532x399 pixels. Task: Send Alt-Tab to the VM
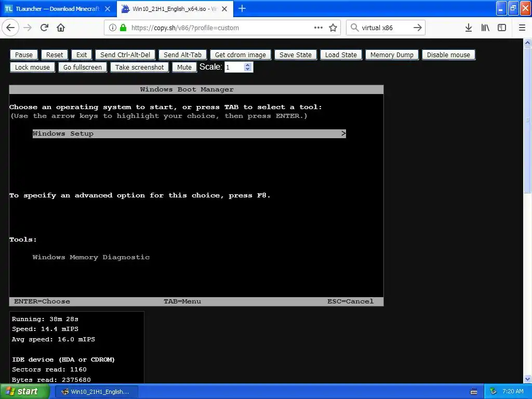[182, 55]
